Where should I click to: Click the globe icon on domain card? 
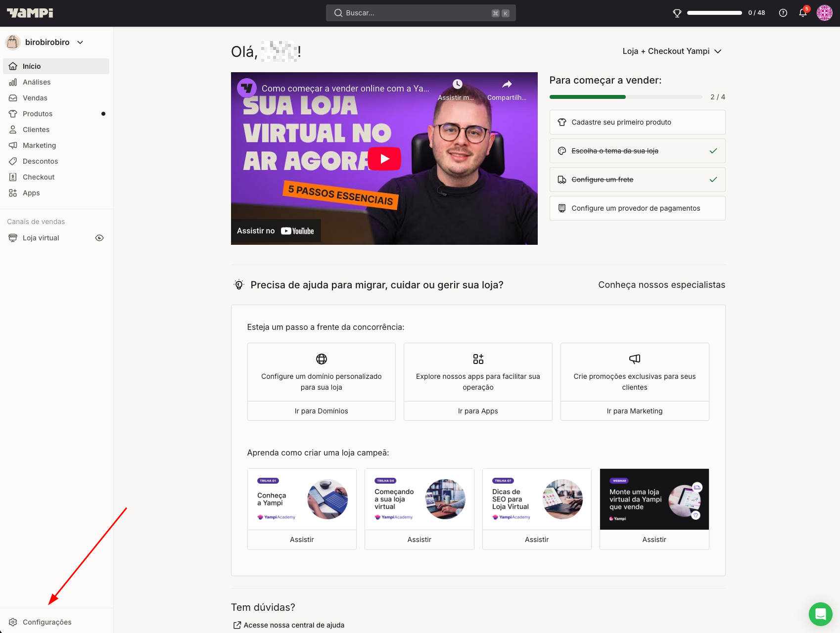[322, 359]
